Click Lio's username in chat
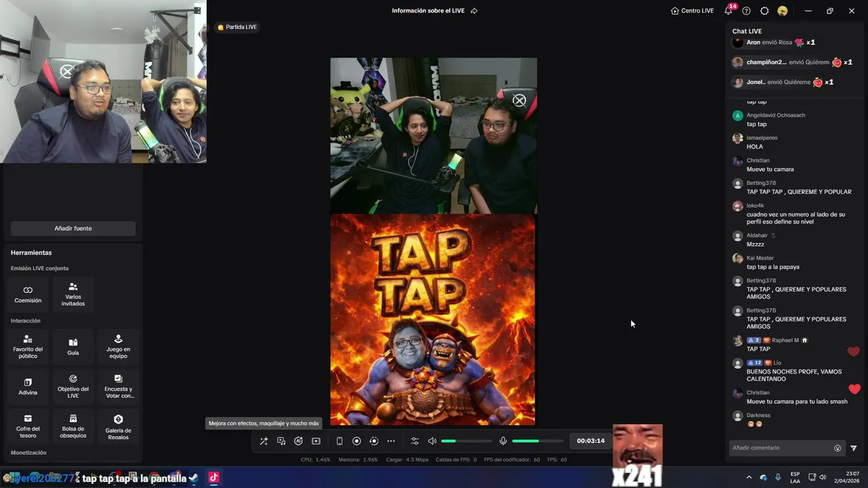Image resolution: width=868 pixels, height=488 pixels. 777,363
